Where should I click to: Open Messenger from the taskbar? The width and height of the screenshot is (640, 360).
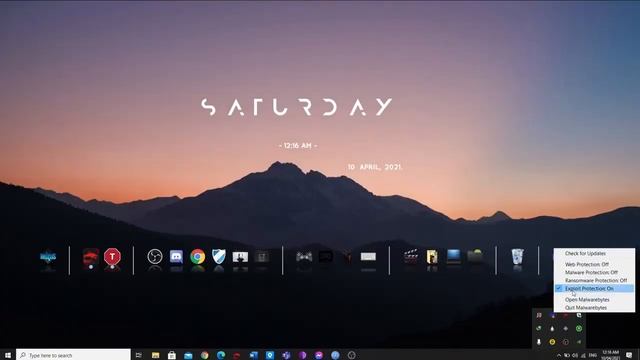click(319, 355)
